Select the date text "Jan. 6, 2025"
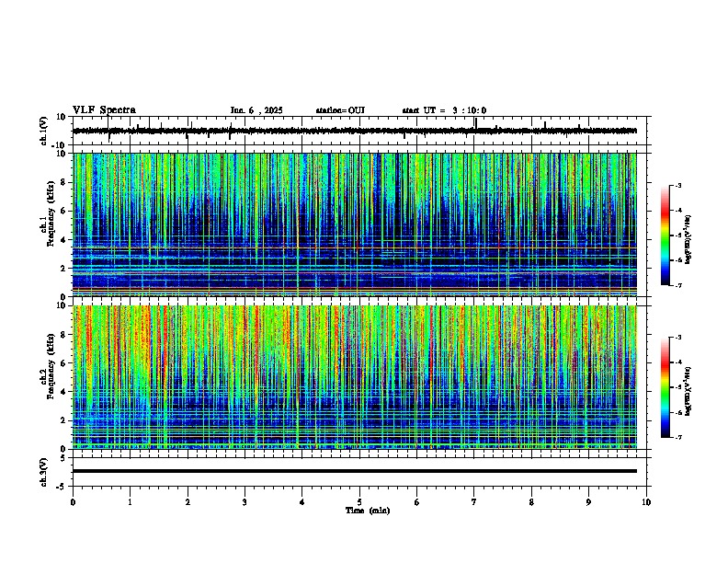Screen dimensions: 728x563 pos(256,110)
